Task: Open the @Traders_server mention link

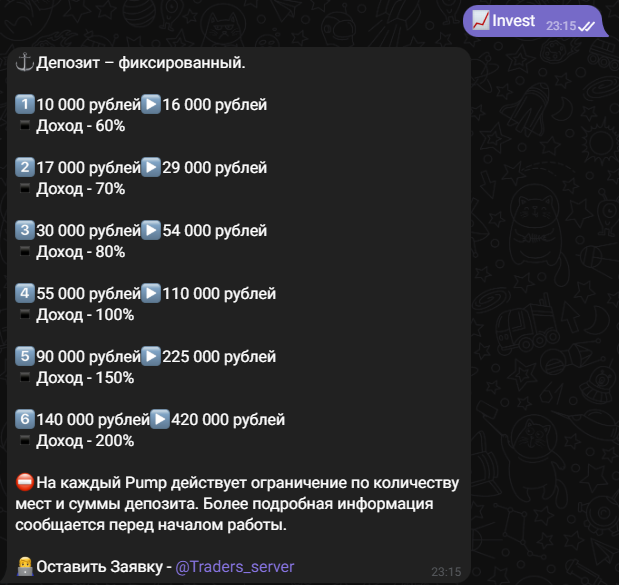Action: point(235,567)
